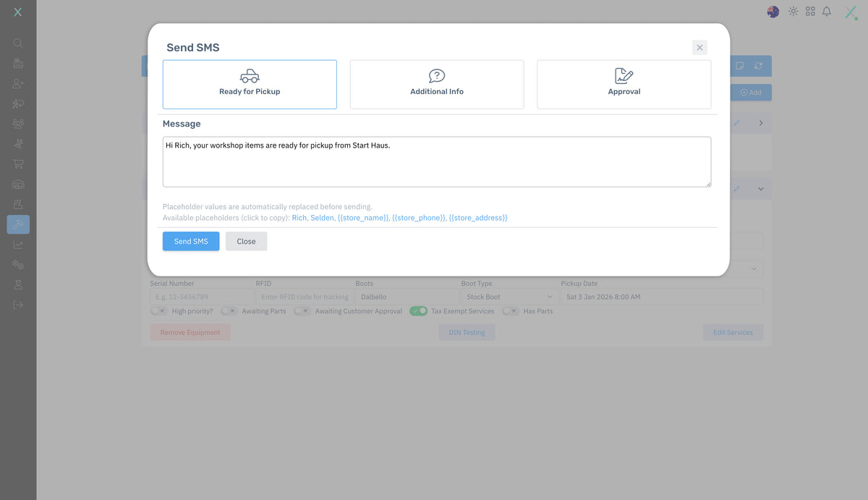
Task: Click the grey Close button
Action: 246,241
